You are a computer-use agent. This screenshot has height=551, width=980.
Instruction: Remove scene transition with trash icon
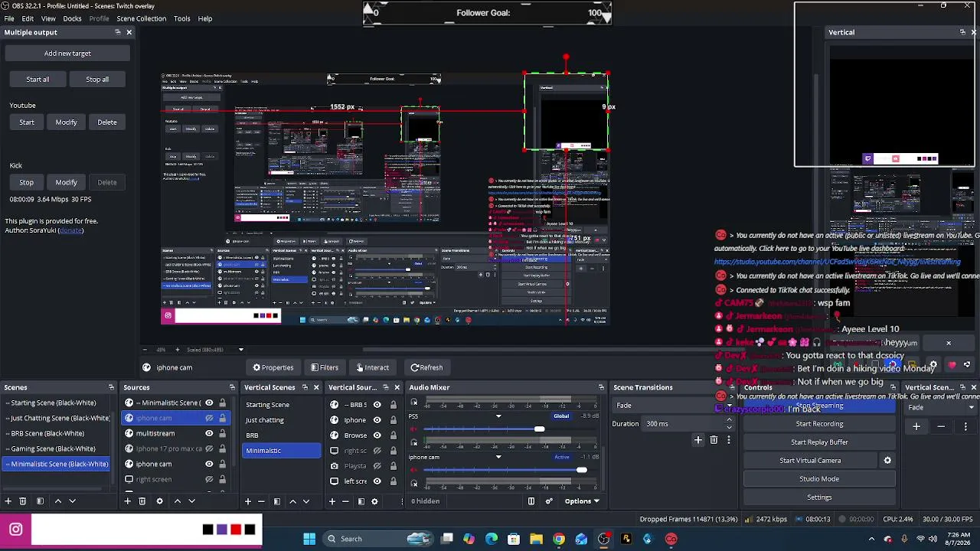pos(714,440)
